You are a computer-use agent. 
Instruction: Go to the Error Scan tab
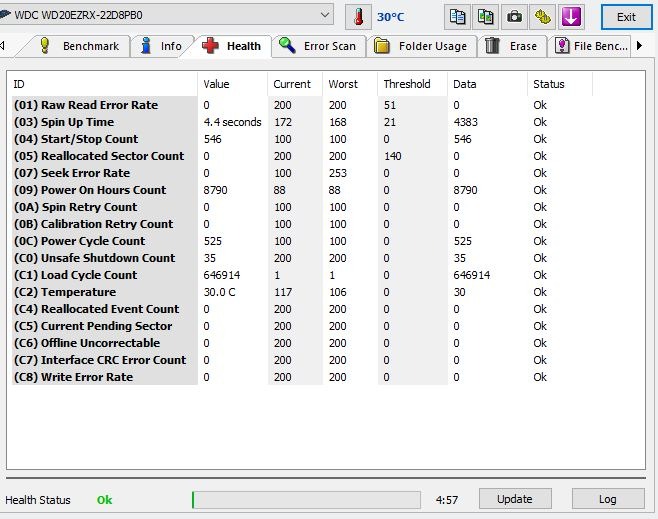point(317,46)
